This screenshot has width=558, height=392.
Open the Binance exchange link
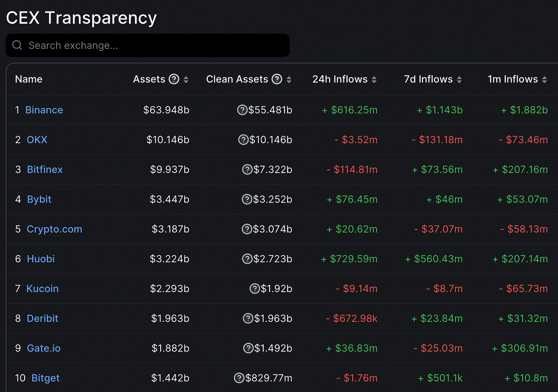coord(44,110)
